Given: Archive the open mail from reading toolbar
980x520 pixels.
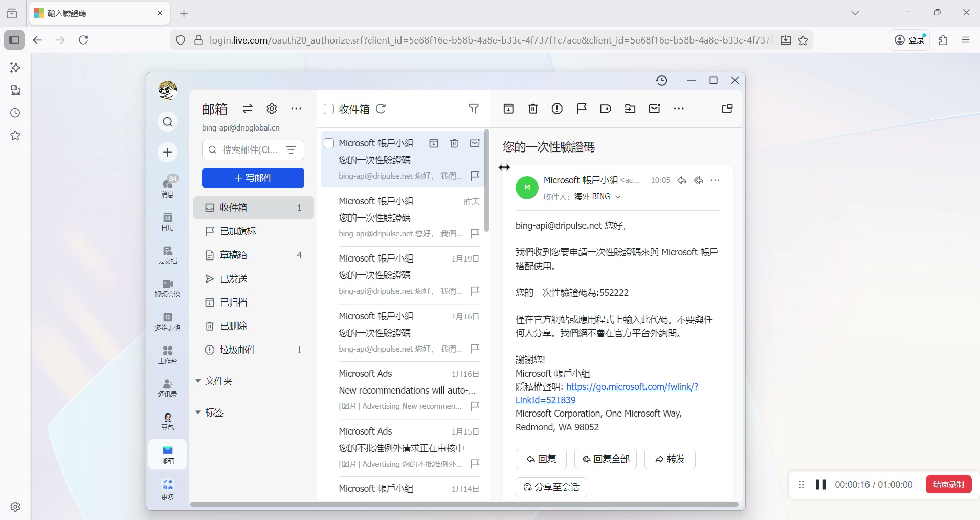Looking at the screenshot, I should coord(508,109).
